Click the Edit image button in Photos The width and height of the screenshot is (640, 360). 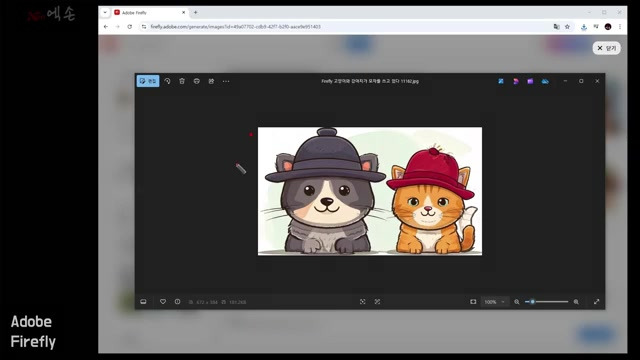tap(148, 81)
